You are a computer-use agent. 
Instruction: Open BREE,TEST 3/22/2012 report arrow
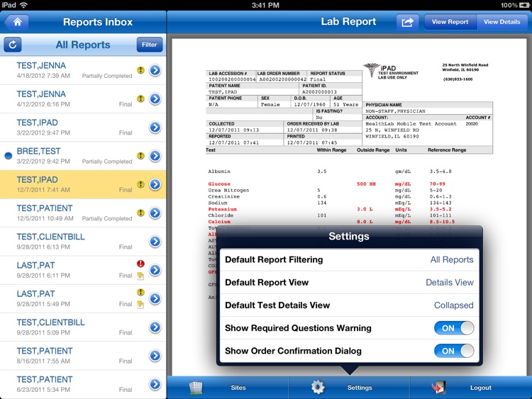coord(155,156)
